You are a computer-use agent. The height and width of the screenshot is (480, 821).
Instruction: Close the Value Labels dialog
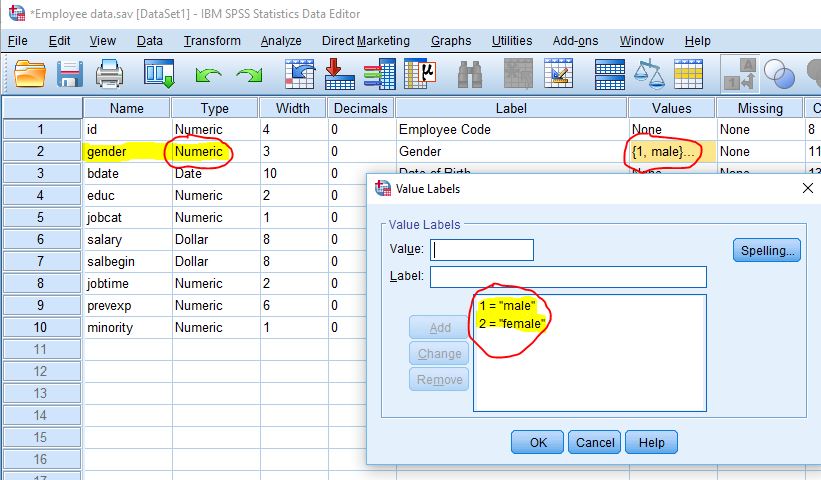(808, 188)
